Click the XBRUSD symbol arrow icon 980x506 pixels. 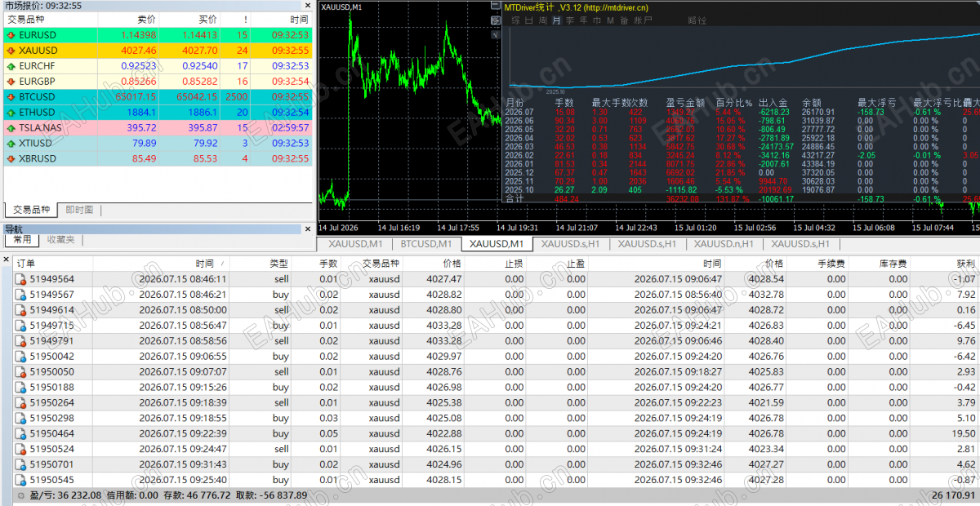click(11, 159)
